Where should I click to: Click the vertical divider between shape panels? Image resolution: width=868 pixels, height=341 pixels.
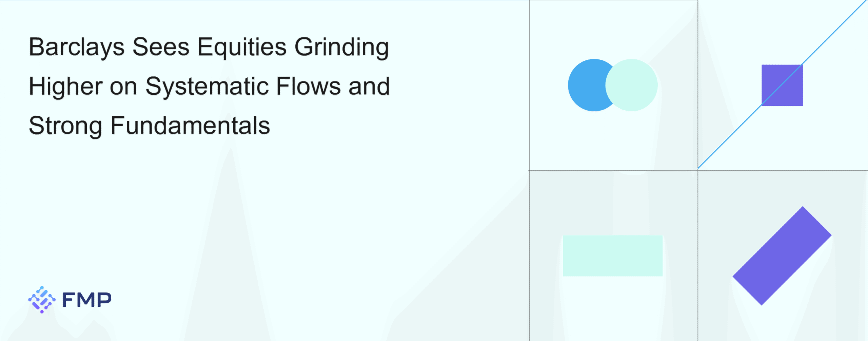(x=698, y=170)
